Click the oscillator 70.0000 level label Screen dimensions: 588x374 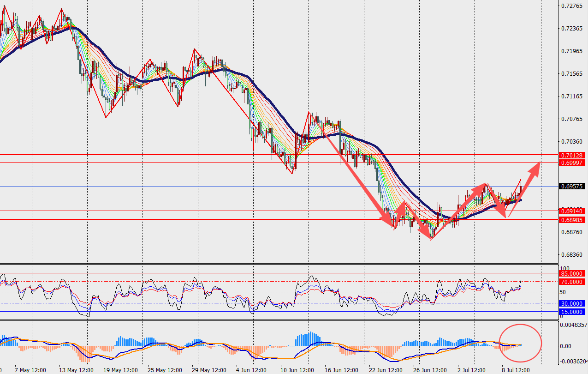pos(572,282)
